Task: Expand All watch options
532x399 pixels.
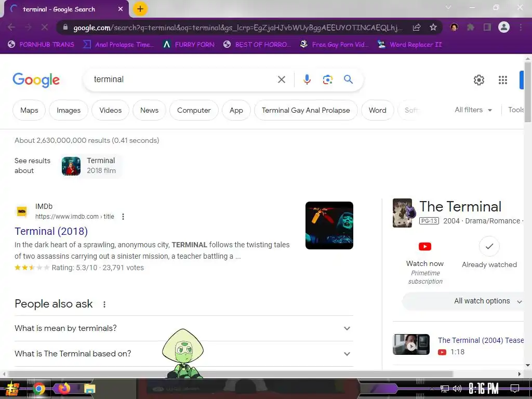Action: 463,301
